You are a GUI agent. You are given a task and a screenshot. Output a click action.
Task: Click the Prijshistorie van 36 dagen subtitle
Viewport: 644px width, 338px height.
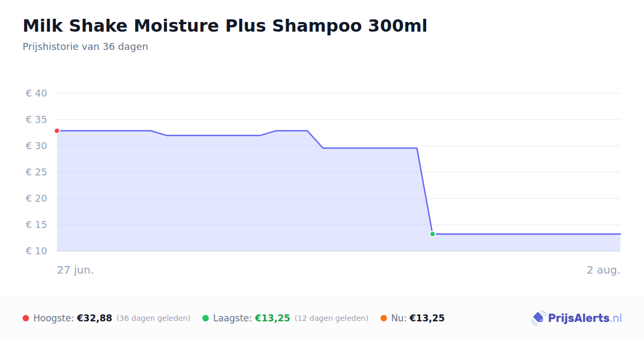point(85,47)
